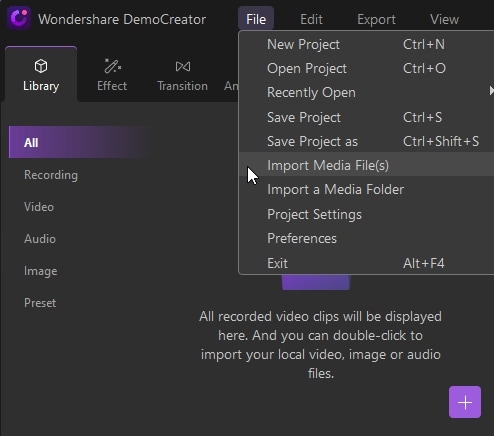Click the purple button below the menu

(316, 282)
